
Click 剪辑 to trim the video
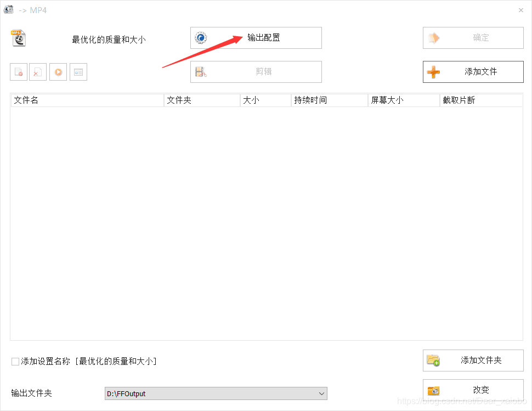tap(256, 71)
